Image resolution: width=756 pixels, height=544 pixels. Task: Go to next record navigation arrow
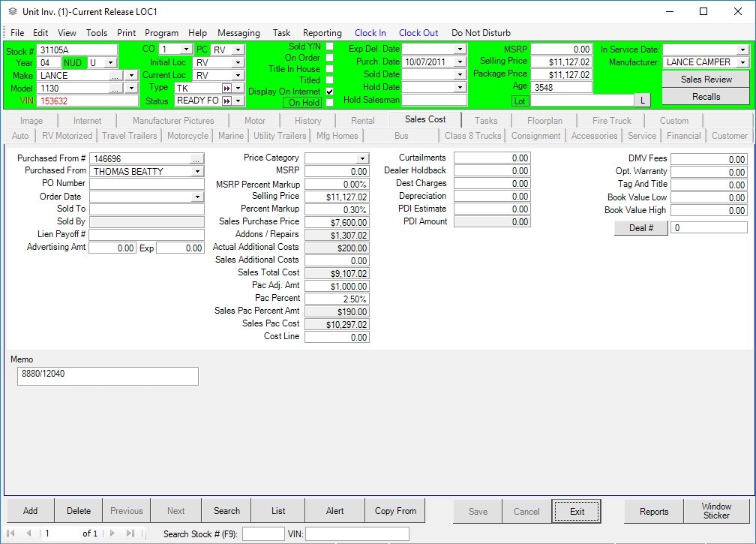(x=112, y=533)
